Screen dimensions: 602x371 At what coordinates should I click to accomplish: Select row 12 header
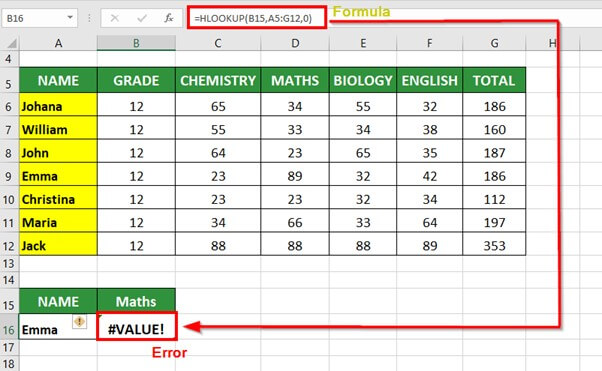(x=9, y=245)
